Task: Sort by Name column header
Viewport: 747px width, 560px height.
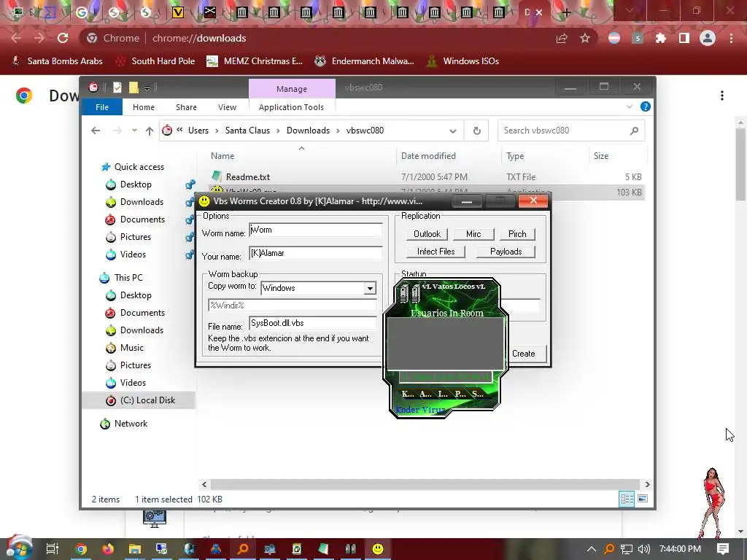Action: [222, 156]
